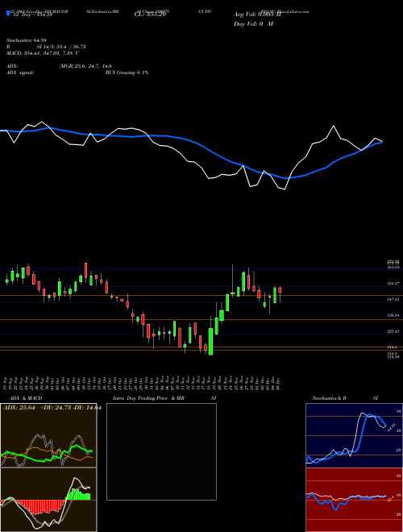Click the 325.82 price axis label
The width and height of the screenshot is (403, 532).
(393, 331)
